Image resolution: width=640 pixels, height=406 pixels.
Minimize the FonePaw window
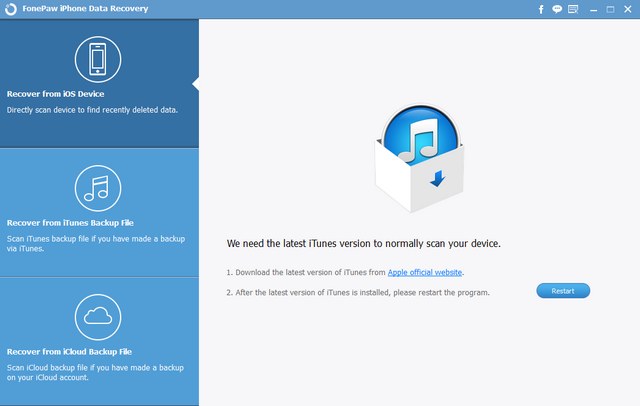tap(592, 9)
